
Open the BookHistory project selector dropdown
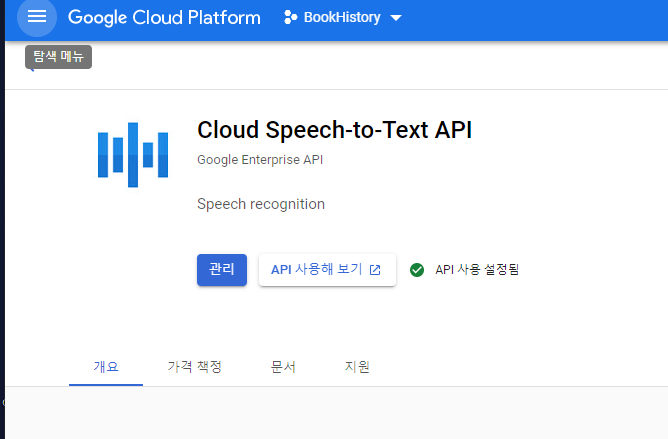[343, 17]
